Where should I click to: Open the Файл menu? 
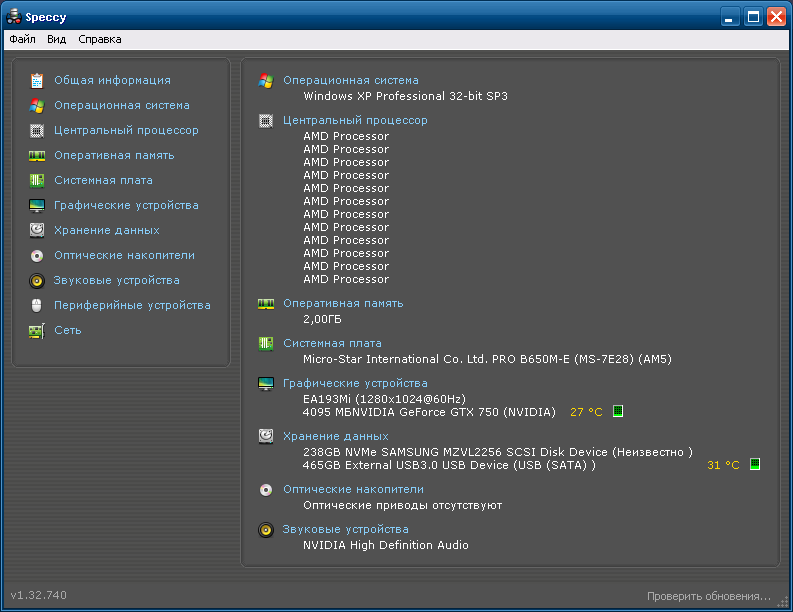coord(22,39)
